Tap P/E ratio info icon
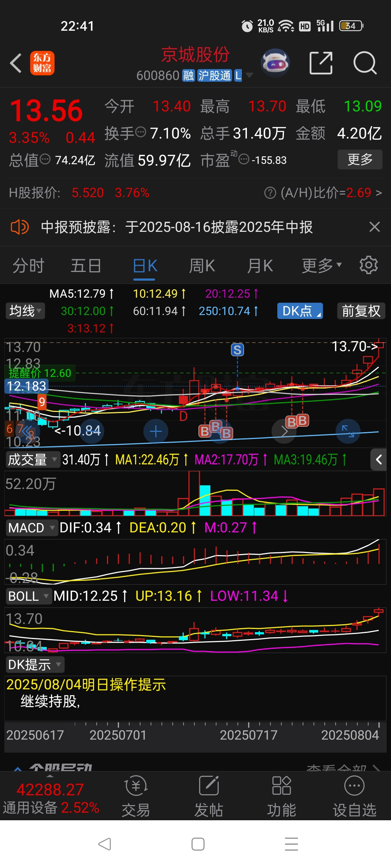Screen dimensions: 391x868 point(244,159)
